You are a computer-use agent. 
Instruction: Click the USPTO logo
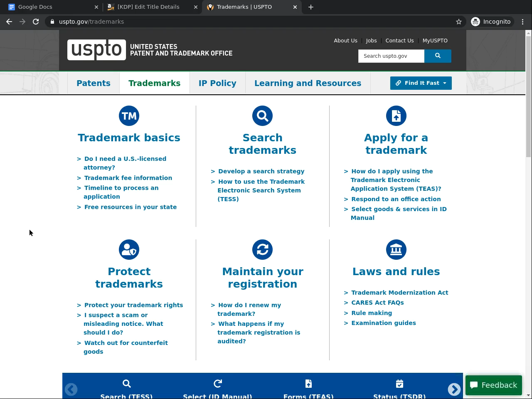tap(150, 50)
